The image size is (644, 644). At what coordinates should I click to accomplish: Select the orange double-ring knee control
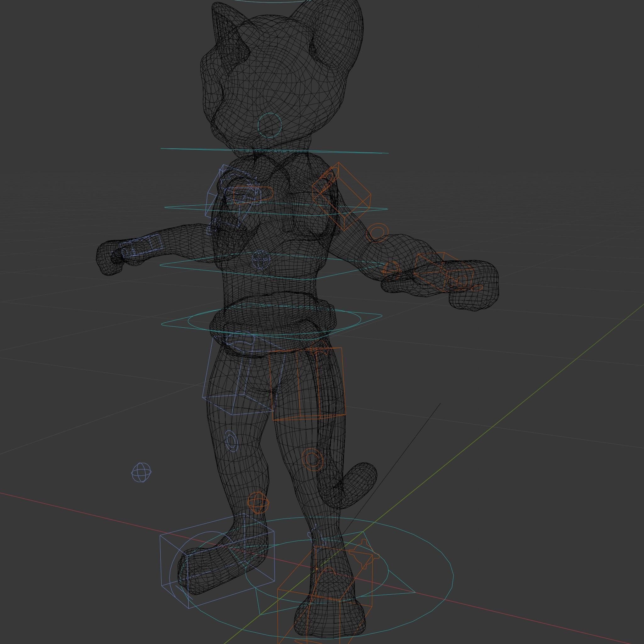tap(312, 459)
